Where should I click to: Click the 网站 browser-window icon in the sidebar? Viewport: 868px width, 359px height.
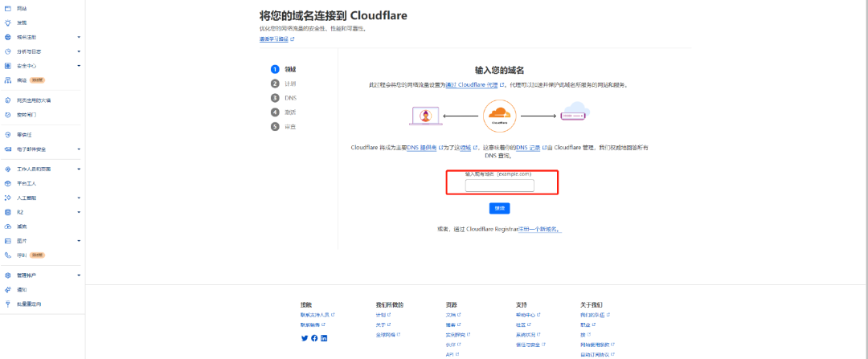[8, 8]
